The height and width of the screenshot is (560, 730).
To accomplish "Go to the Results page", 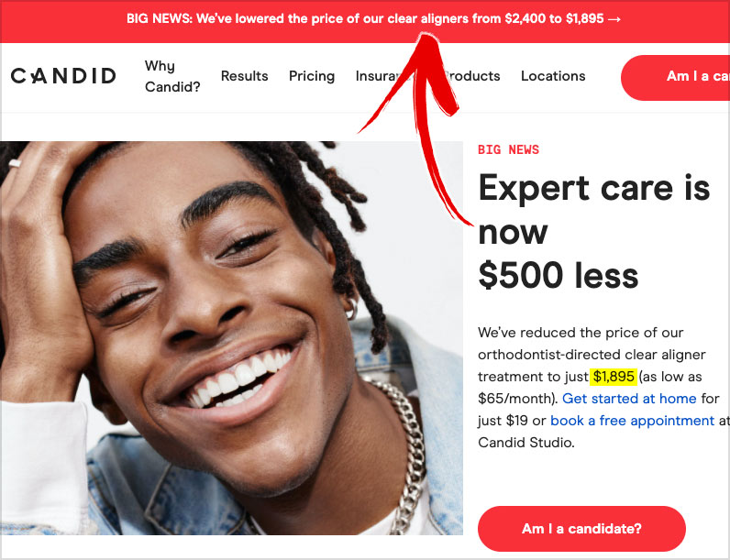I will coord(245,76).
